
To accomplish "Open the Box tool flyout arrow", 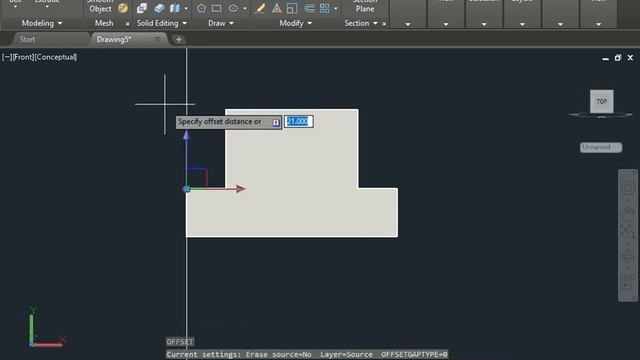I will coord(15,7).
